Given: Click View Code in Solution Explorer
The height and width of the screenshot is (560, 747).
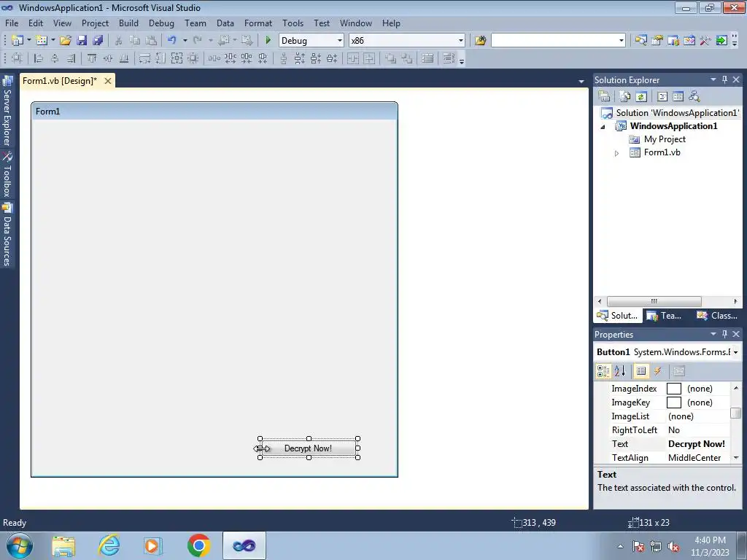Looking at the screenshot, I should [x=662, y=96].
